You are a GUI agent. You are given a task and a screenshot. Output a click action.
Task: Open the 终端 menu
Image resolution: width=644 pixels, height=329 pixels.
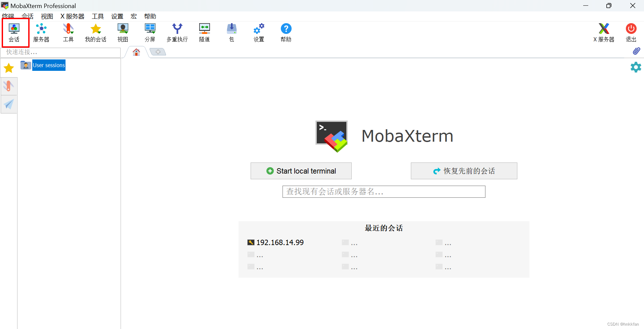(8, 16)
